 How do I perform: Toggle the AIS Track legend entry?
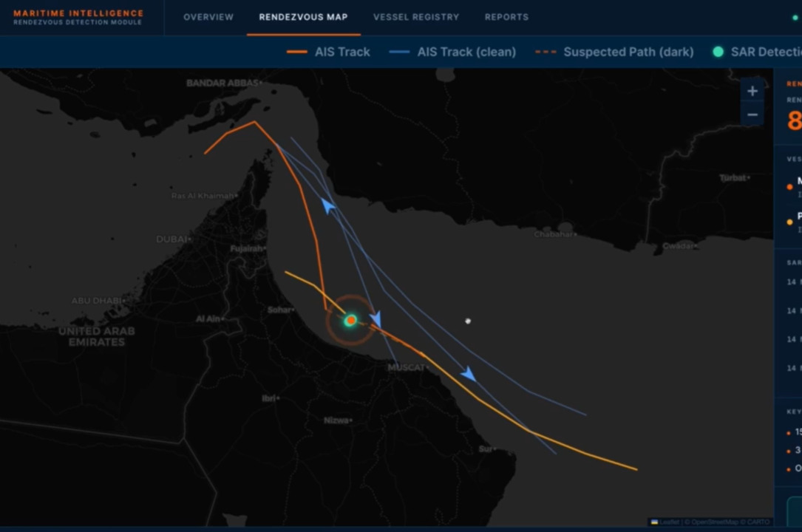(328, 52)
